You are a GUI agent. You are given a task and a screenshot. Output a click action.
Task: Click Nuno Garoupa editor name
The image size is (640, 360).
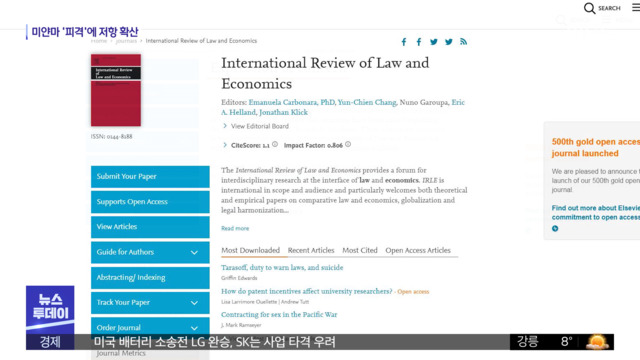coord(424,102)
